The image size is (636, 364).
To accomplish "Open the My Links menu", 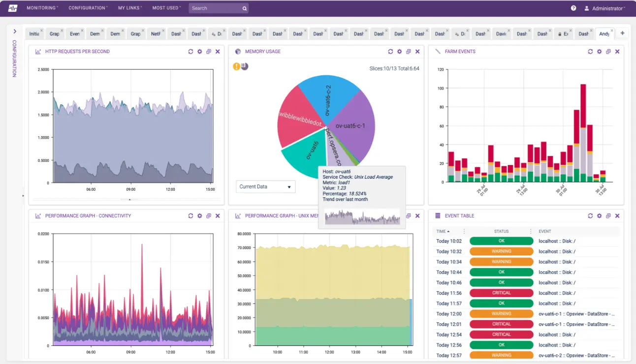I will 130,8.
